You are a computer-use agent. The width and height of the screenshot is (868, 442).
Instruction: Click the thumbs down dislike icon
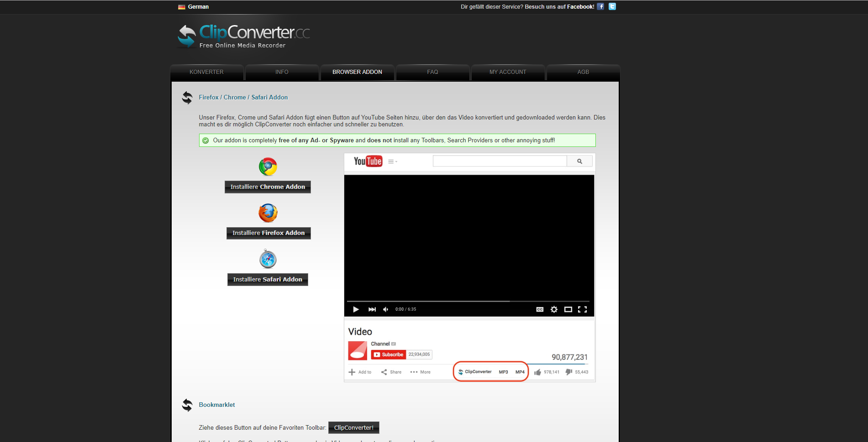click(569, 372)
